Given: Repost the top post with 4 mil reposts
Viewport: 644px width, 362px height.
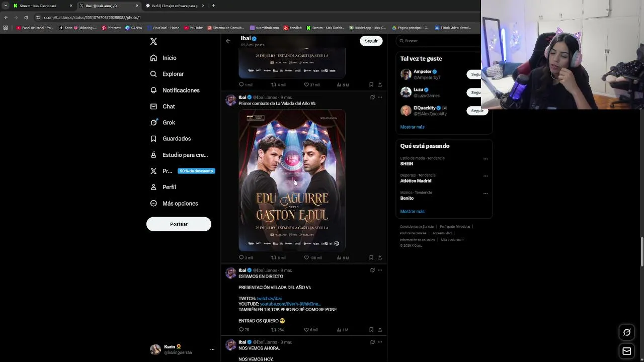Looking at the screenshot, I should point(278,84).
